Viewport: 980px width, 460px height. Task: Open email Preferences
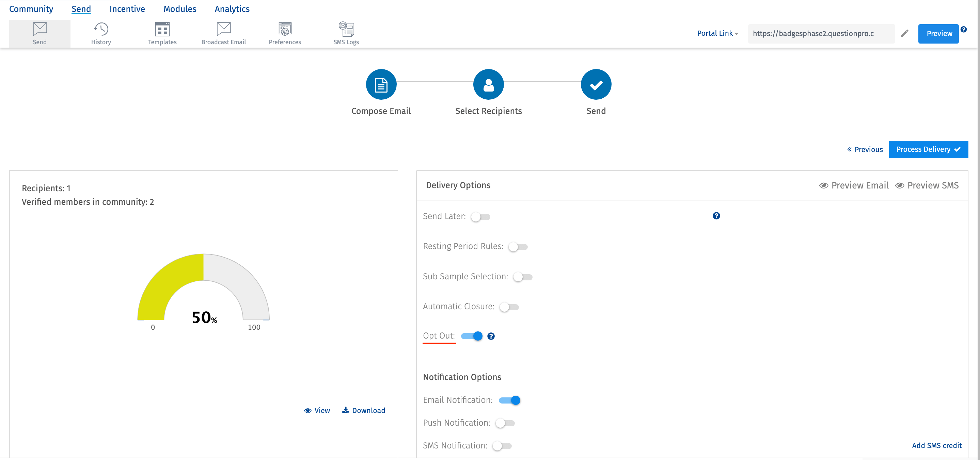285,33
